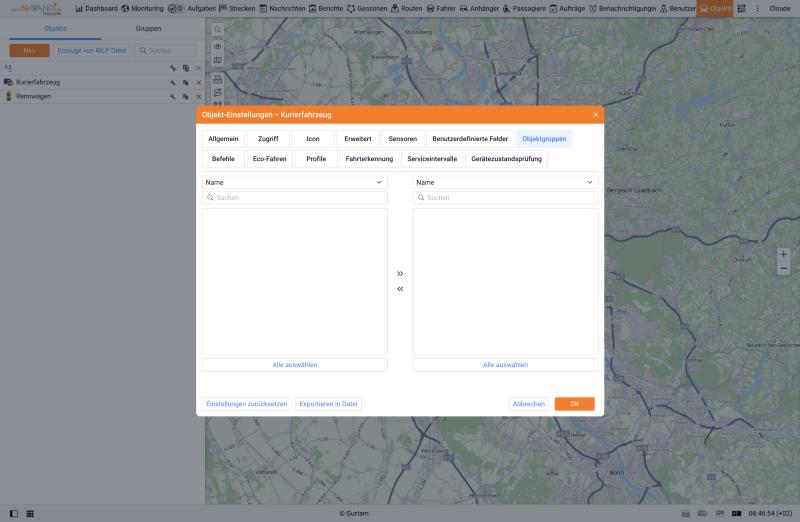
Task: Click the copy icon for Kurierfahrzeug
Action: 186,82
